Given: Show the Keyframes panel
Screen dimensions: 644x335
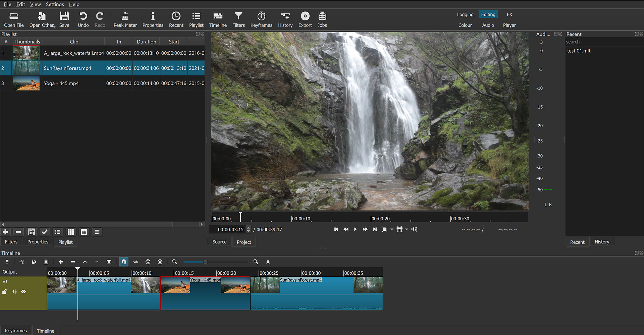Looking at the screenshot, I should (261, 19).
